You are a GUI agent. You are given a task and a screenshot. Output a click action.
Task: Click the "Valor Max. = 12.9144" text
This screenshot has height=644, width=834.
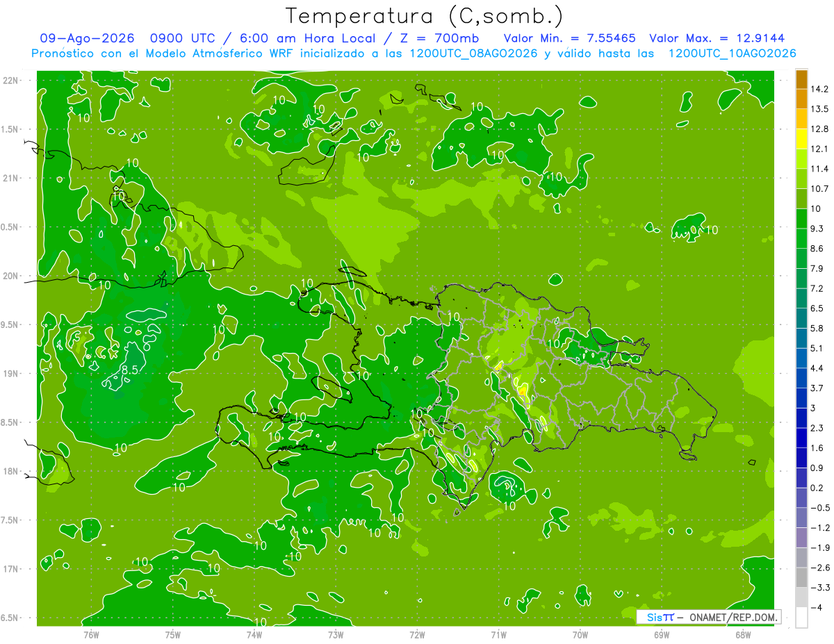717,39
